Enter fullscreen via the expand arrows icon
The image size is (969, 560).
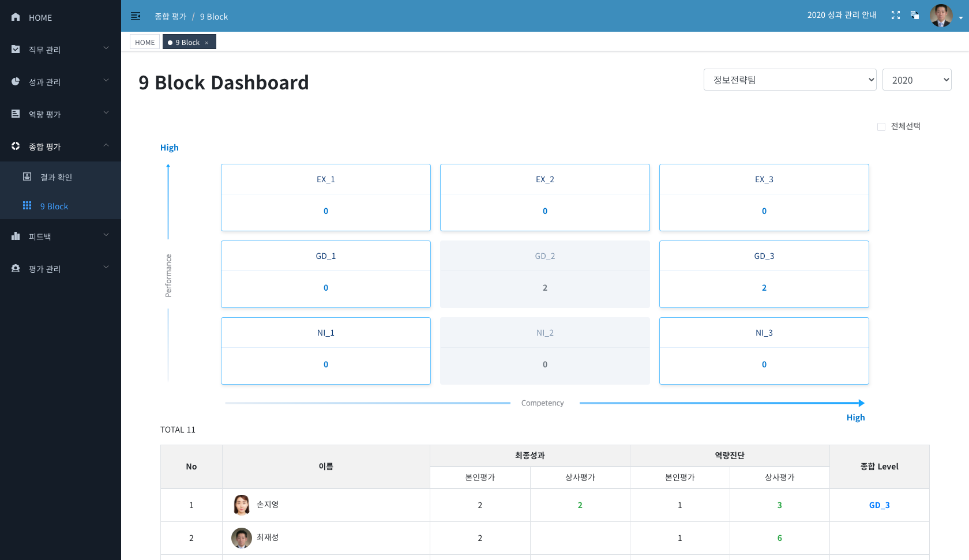[895, 16]
